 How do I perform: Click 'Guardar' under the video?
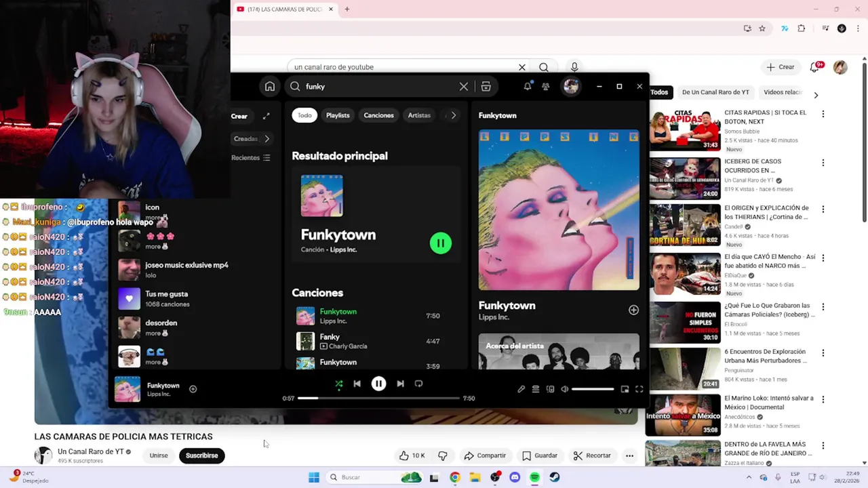point(540,455)
